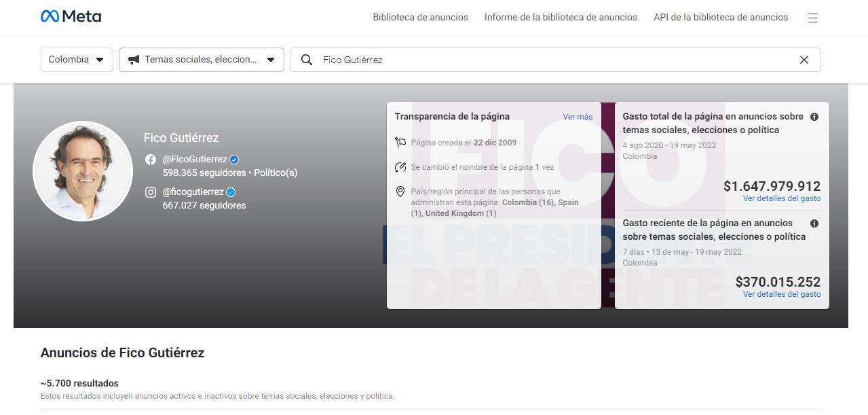Click the Ver más link in Transparencia

tap(578, 117)
